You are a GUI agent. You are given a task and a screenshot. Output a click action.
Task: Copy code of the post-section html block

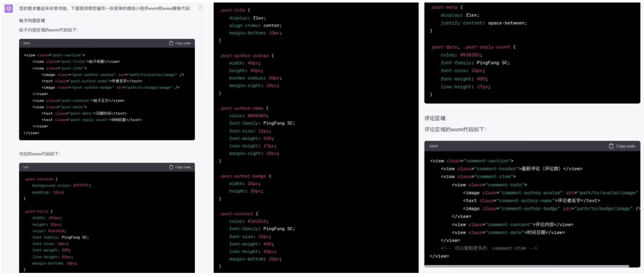pos(180,43)
